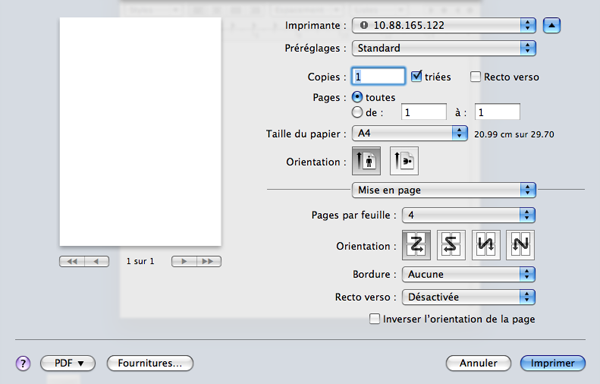
Task: Open the Imprimante printer dropdown
Action: point(444,26)
